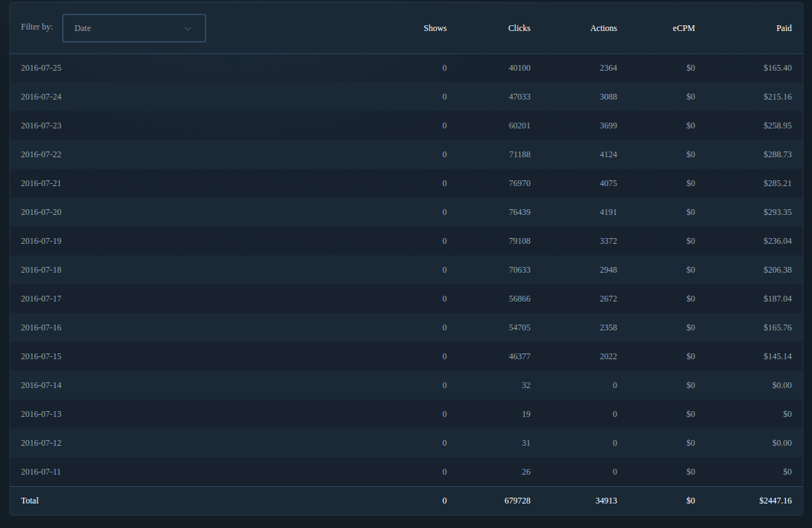Select the 2016-07-11 date cell
The image size is (812, 528).
tap(41, 472)
